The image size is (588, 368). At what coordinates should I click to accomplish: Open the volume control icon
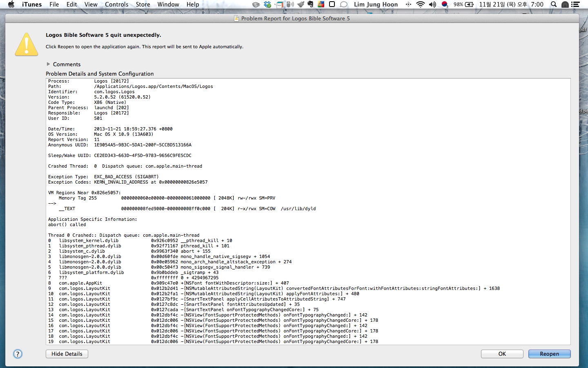tap(432, 4)
